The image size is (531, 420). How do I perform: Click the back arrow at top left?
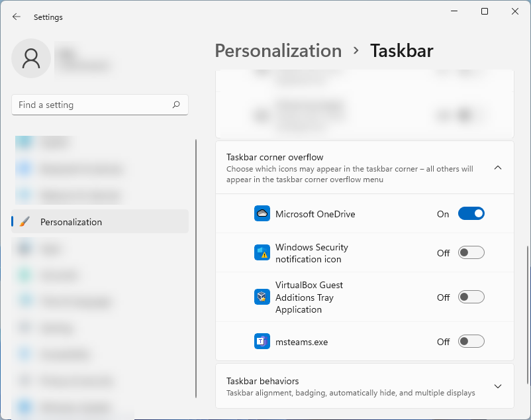click(x=16, y=17)
